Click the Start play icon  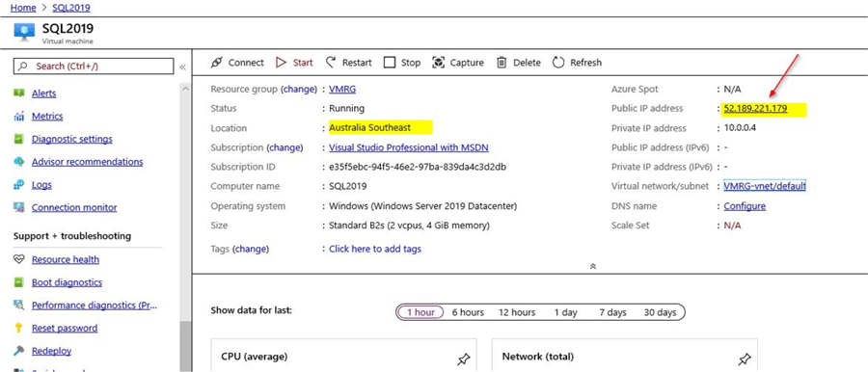pos(282,63)
